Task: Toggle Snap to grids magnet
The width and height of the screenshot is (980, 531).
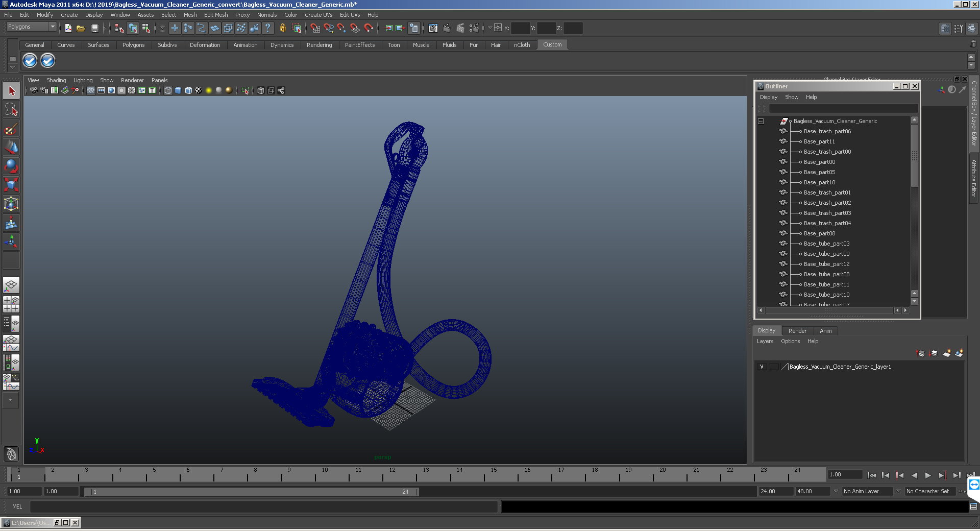Action: pos(315,28)
